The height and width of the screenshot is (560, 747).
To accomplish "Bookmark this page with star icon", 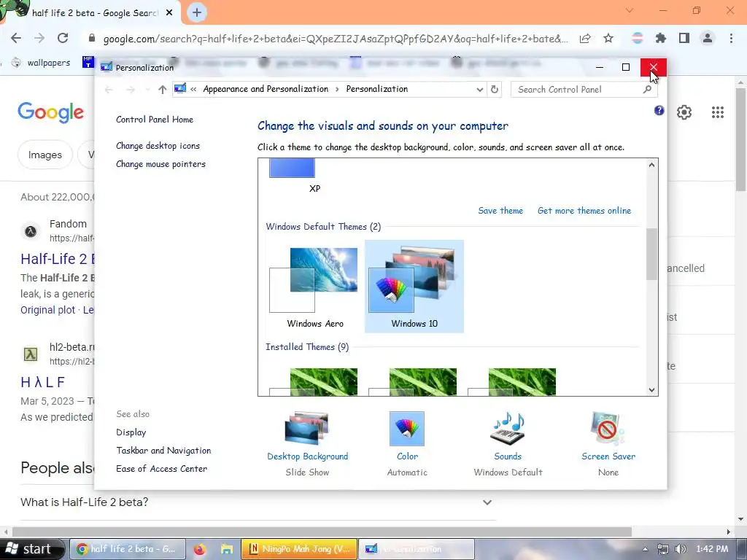I will [x=608, y=38].
